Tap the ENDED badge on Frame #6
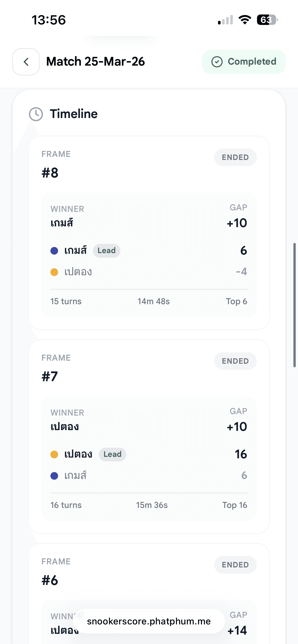The image size is (298, 644). pyautogui.click(x=235, y=565)
